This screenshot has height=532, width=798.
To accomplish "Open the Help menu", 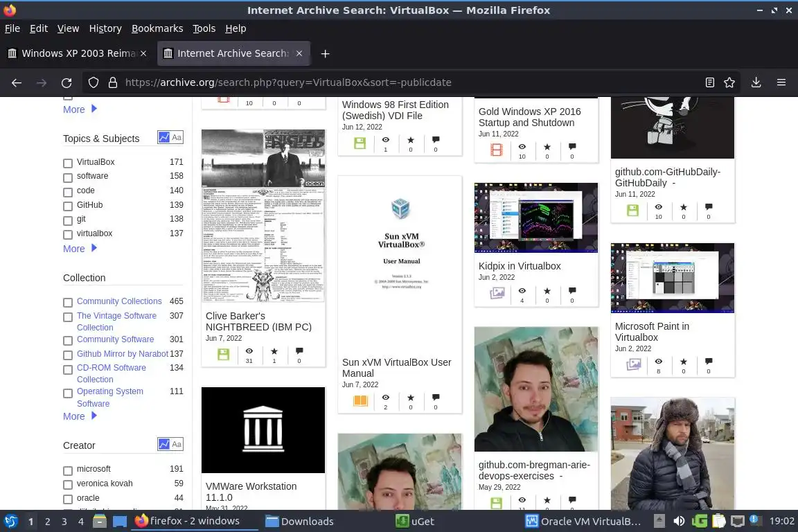I will (x=236, y=28).
